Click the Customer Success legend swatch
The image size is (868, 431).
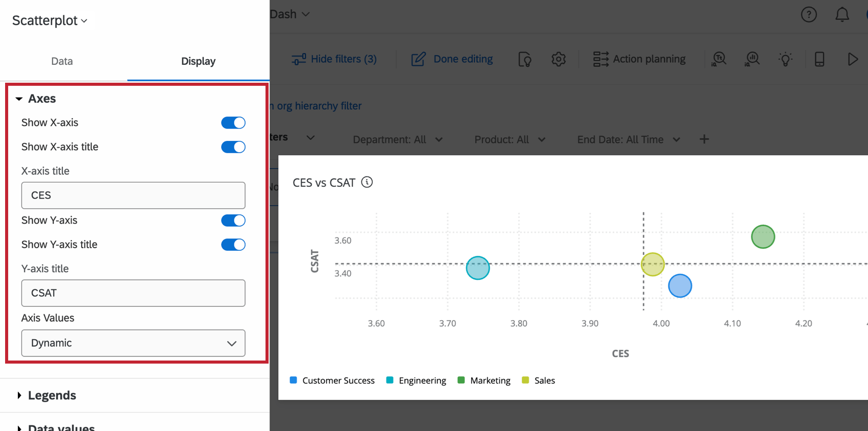click(x=294, y=380)
